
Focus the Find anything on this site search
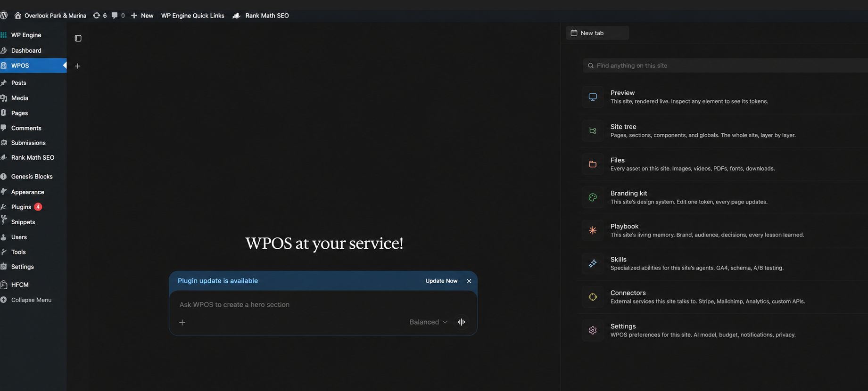tap(725, 65)
